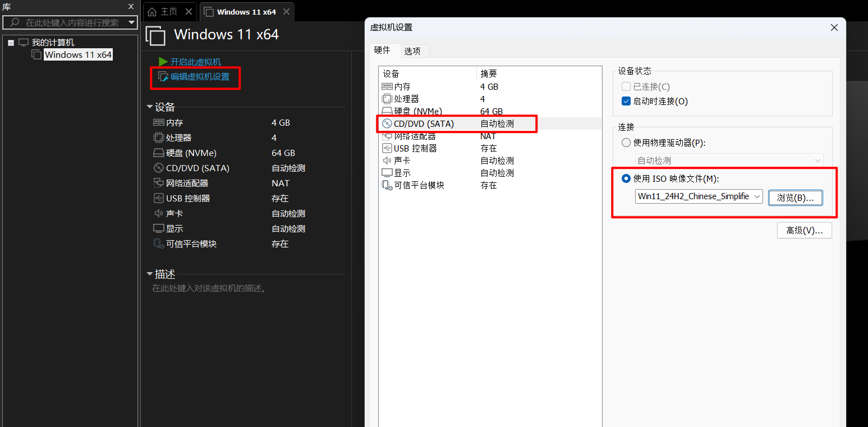Click the processor icon in main window devices
868x427 pixels.
(x=158, y=137)
